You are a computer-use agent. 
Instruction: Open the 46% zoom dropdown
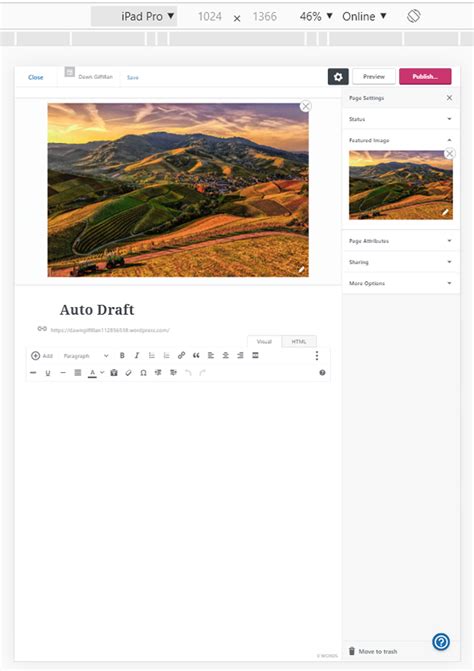[316, 17]
